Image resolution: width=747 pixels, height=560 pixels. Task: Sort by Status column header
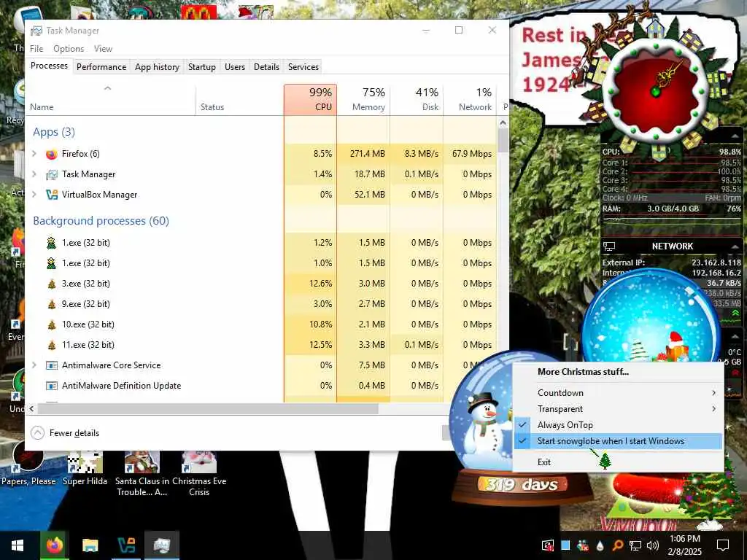[x=239, y=99]
